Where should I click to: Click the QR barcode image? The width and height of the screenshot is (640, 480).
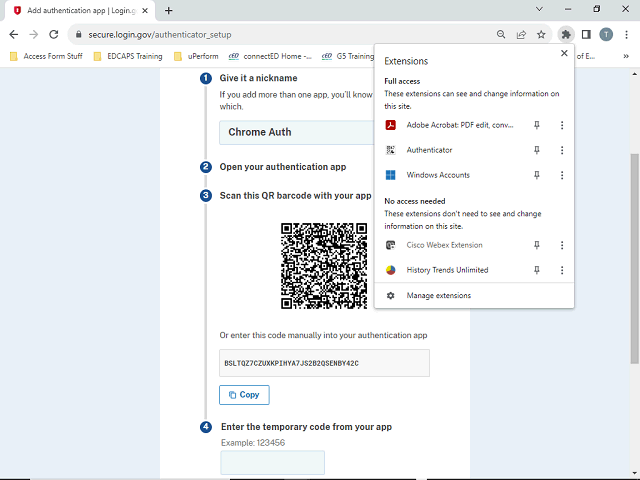point(324,266)
